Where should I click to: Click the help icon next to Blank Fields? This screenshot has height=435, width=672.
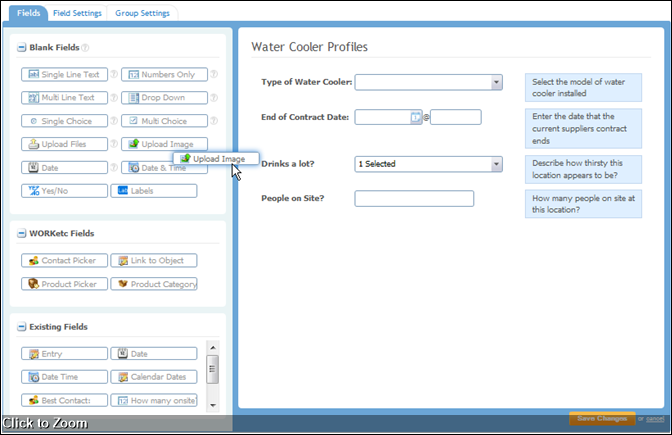click(85, 48)
